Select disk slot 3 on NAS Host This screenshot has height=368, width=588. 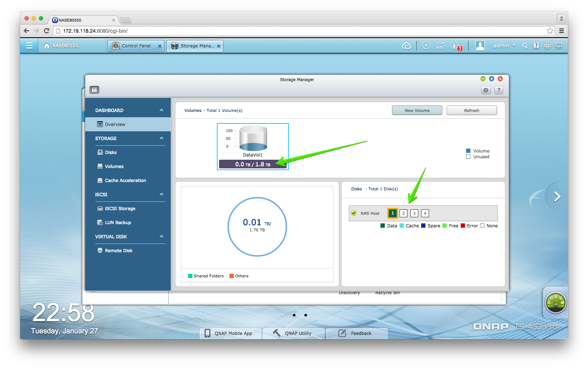[414, 213]
